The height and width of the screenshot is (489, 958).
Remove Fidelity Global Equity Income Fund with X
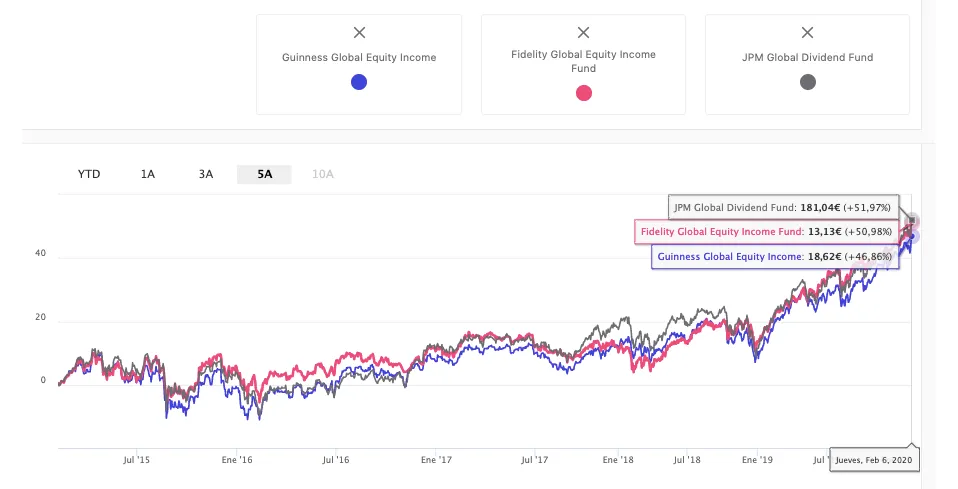pyautogui.click(x=584, y=33)
